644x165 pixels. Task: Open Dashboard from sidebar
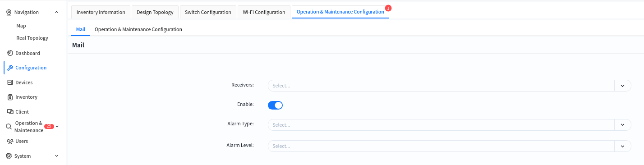[x=28, y=53]
